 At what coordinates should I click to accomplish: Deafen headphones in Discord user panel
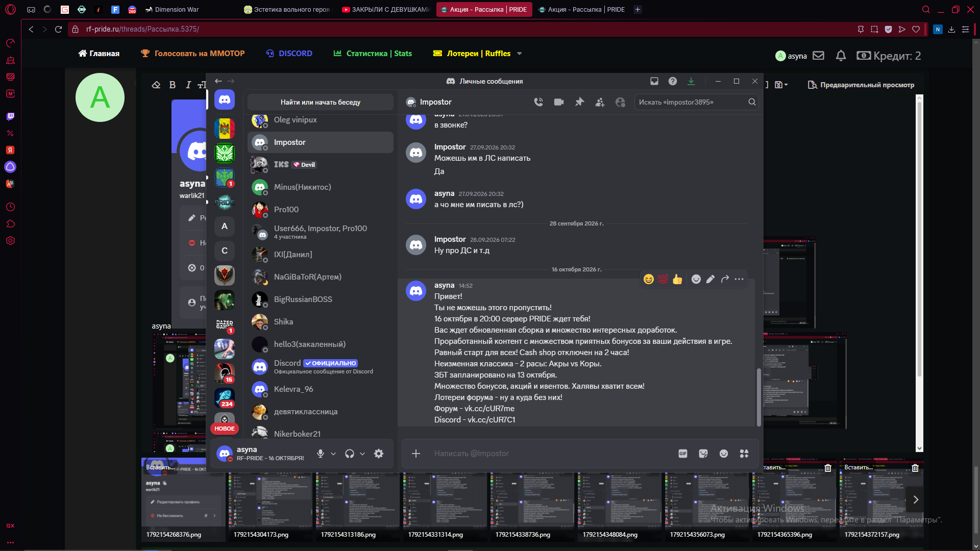[350, 454]
